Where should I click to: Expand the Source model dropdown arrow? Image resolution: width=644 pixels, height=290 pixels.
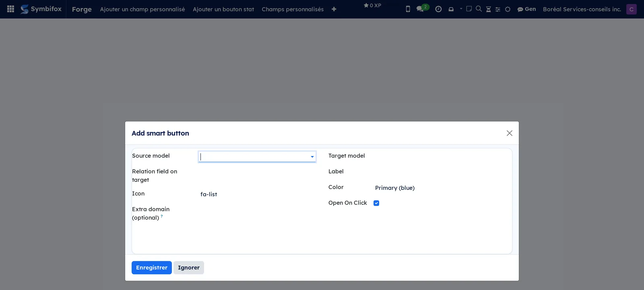click(312, 157)
